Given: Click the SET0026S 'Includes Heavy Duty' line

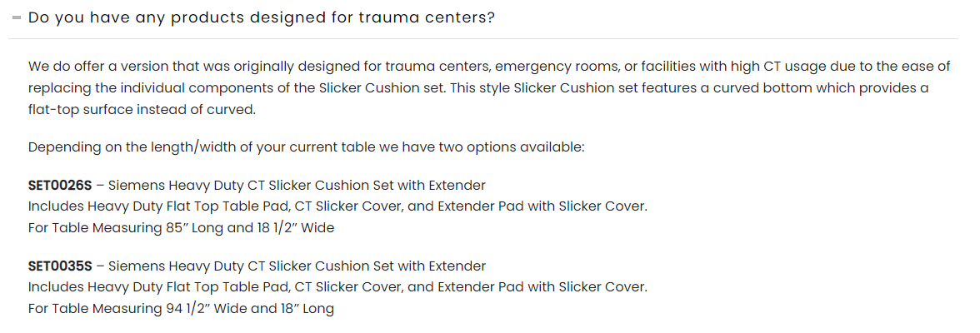Looking at the screenshot, I should (337, 206).
